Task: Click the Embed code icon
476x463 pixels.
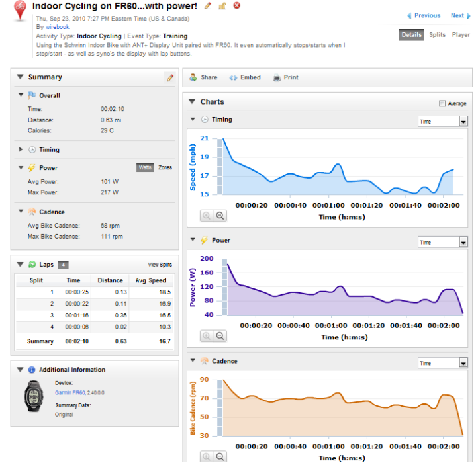Action: [233, 77]
